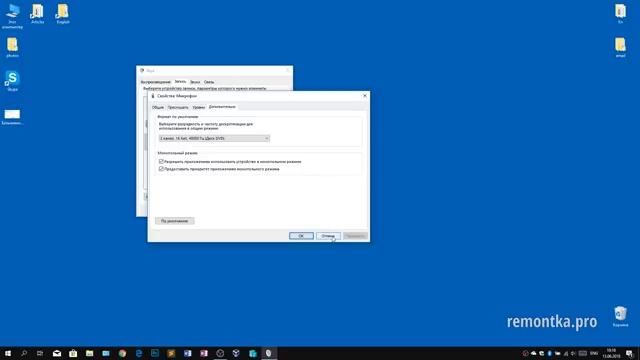Open the English folder on desktop
Screen dimensions: 640x360
[x=63, y=13]
